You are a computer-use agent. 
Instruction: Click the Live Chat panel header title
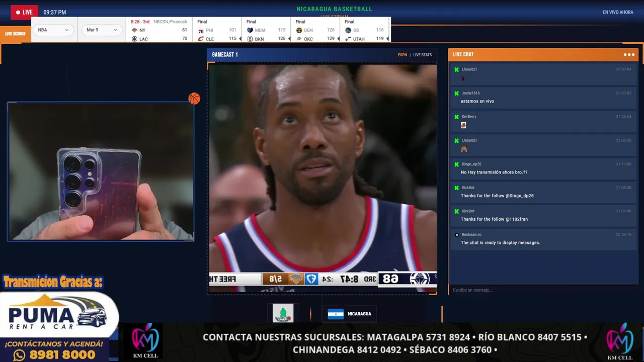click(463, 54)
